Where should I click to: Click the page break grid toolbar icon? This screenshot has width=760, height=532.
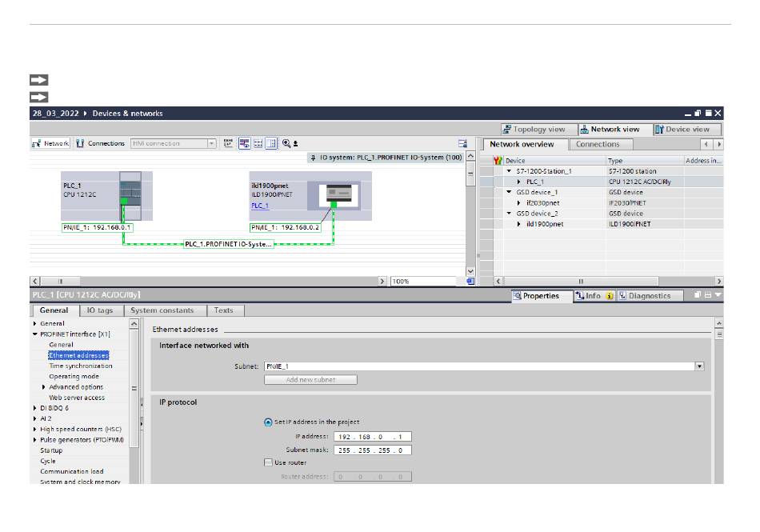click(x=258, y=143)
